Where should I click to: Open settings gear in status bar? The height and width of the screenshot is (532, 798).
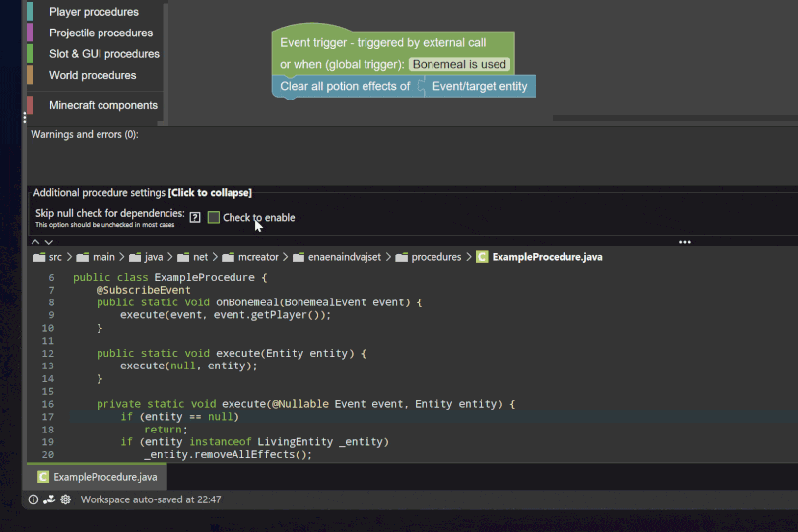[66, 499]
